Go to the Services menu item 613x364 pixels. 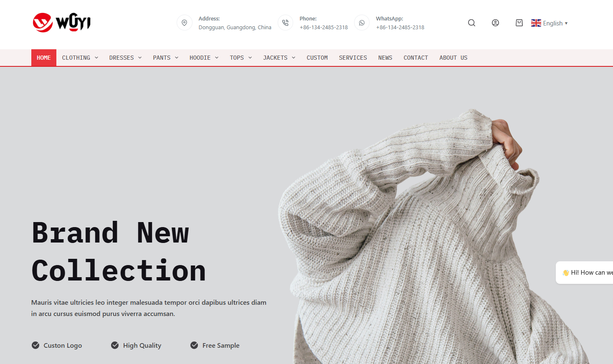pyautogui.click(x=353, y=58)
